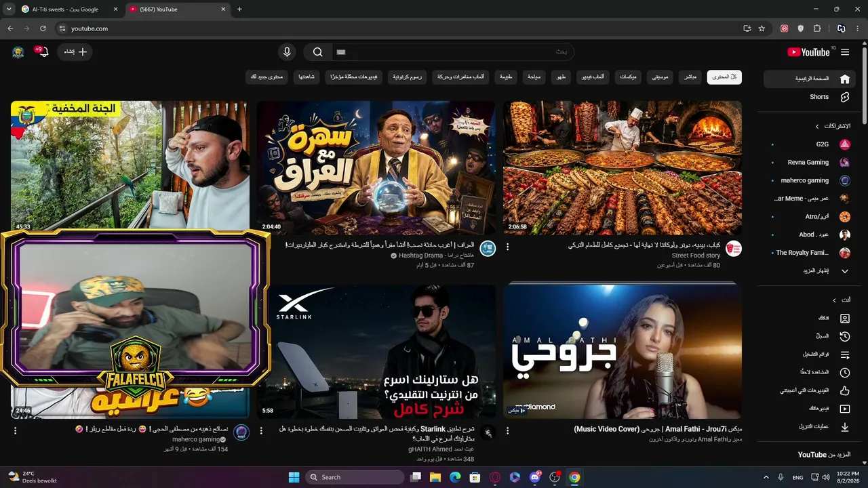Screen dimensions: 868x488
Task: Open more options for Amal Fathi video
Action: (x=507, y=431)
